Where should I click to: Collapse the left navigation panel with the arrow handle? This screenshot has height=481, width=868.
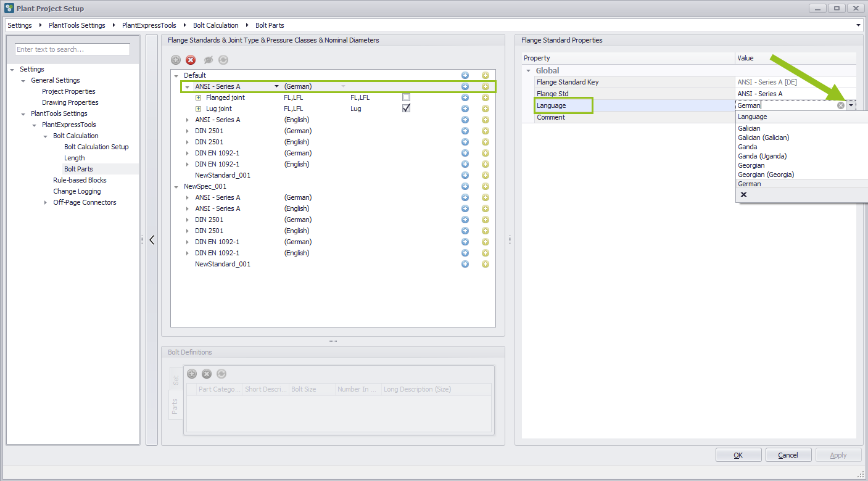coord(152,240)
